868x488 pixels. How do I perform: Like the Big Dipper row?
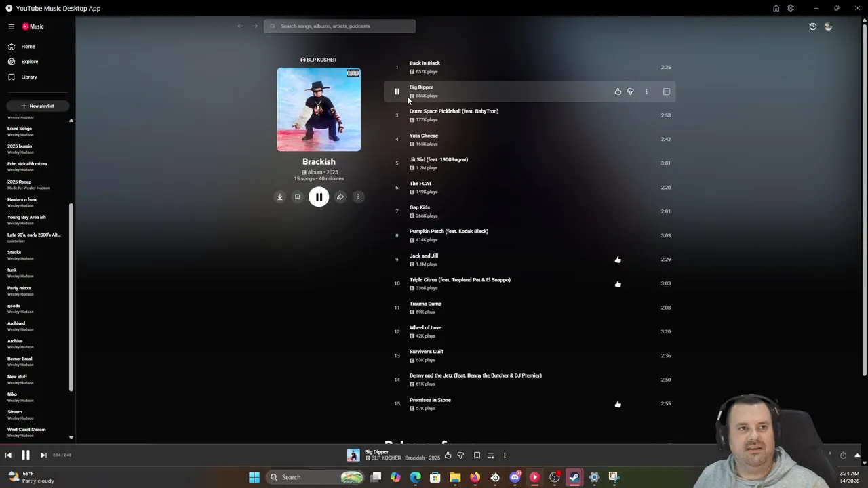(618, 91)
